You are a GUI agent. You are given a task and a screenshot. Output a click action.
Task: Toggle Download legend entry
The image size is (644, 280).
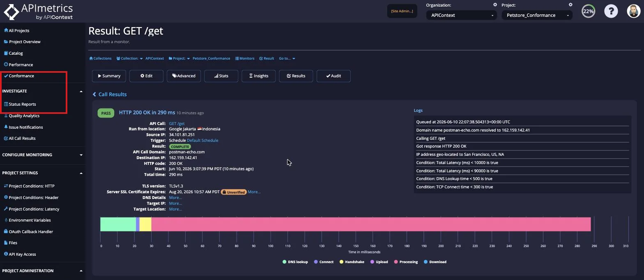coord(435,262)
